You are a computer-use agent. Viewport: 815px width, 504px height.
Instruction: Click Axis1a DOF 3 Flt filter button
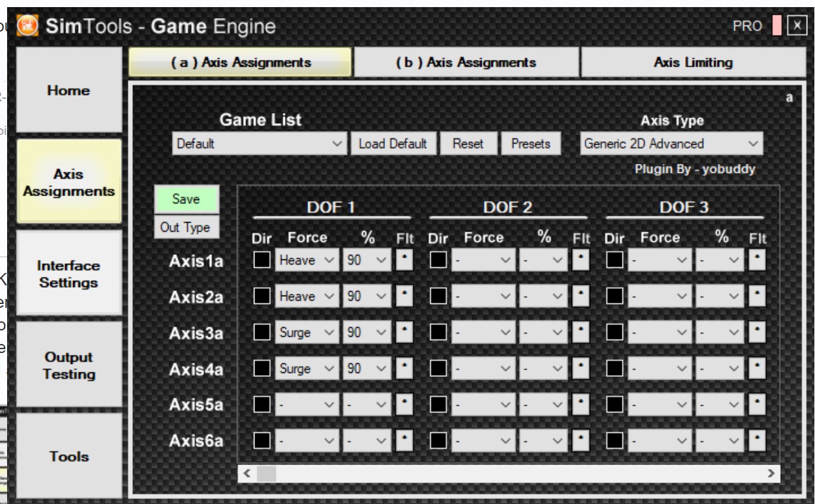click(x=758, y=260)
